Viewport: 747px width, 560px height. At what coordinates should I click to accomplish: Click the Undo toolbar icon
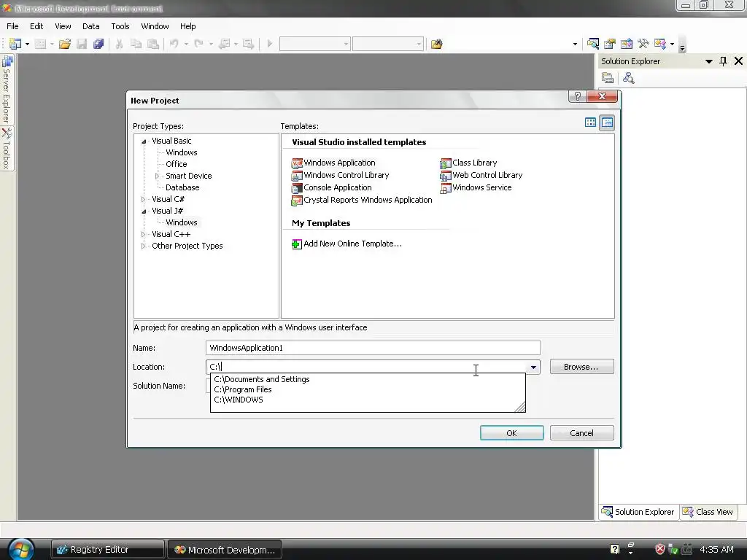[174, 44]
